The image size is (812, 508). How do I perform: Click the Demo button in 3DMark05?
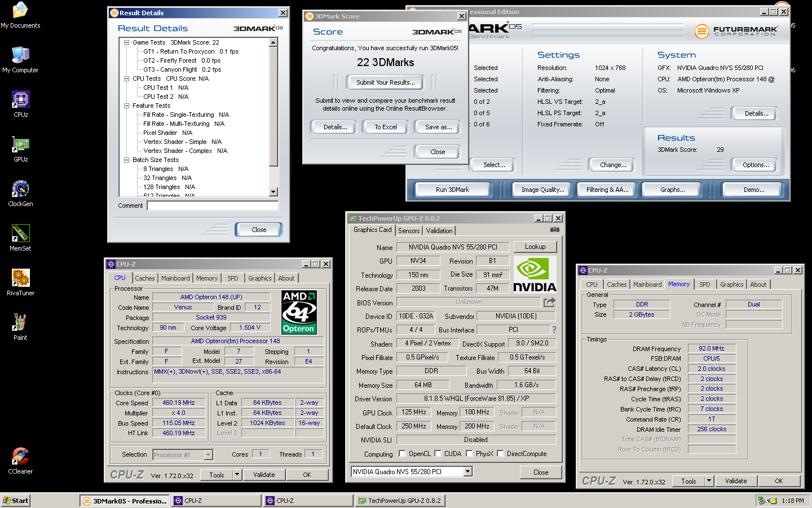(x=754, y=190)
